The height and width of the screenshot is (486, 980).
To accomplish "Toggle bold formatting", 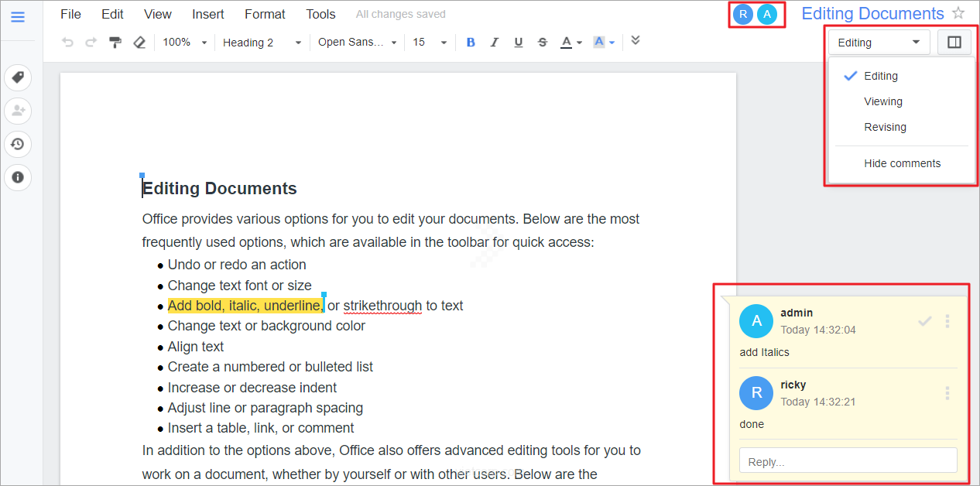I will tap(471, 43).
